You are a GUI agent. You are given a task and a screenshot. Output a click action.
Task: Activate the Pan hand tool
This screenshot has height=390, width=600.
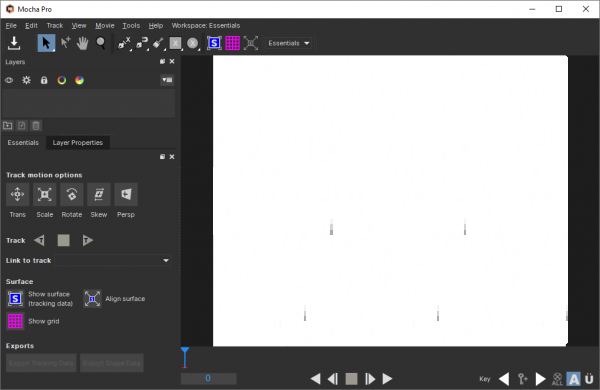click(82, 43)
